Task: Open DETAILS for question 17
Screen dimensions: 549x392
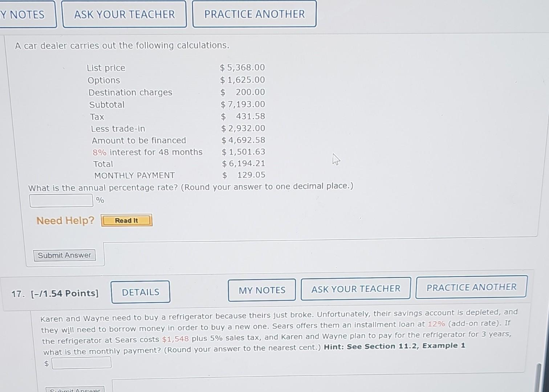Action: coord(140,292)
